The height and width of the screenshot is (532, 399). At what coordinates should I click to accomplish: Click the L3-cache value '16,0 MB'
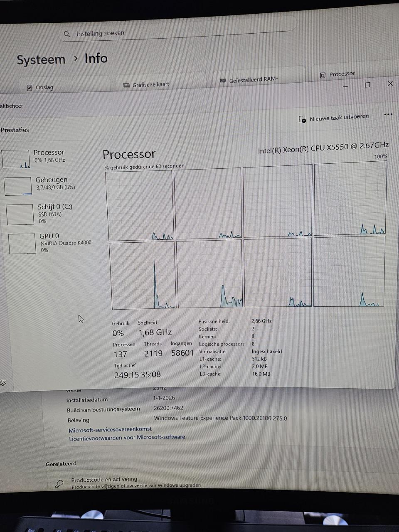click(x=261, y=374)
